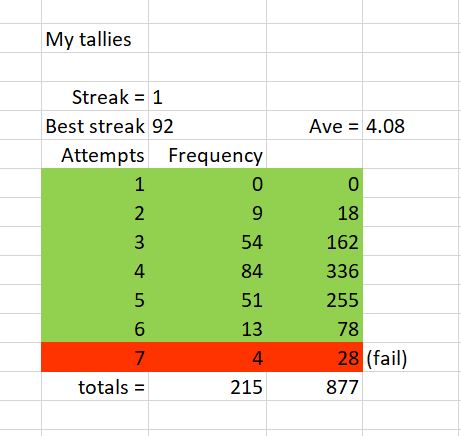The image size is (461, 436).
Task: Click the grand total cell 877
Action: click(x=315, y=386)
